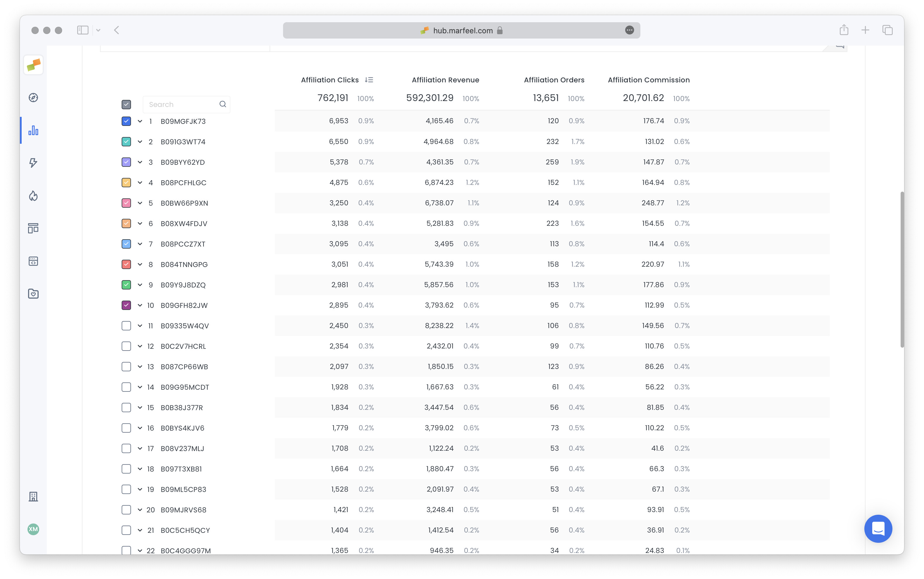
Task: Select the bar chart analytics icon
Action: [33, 130]
